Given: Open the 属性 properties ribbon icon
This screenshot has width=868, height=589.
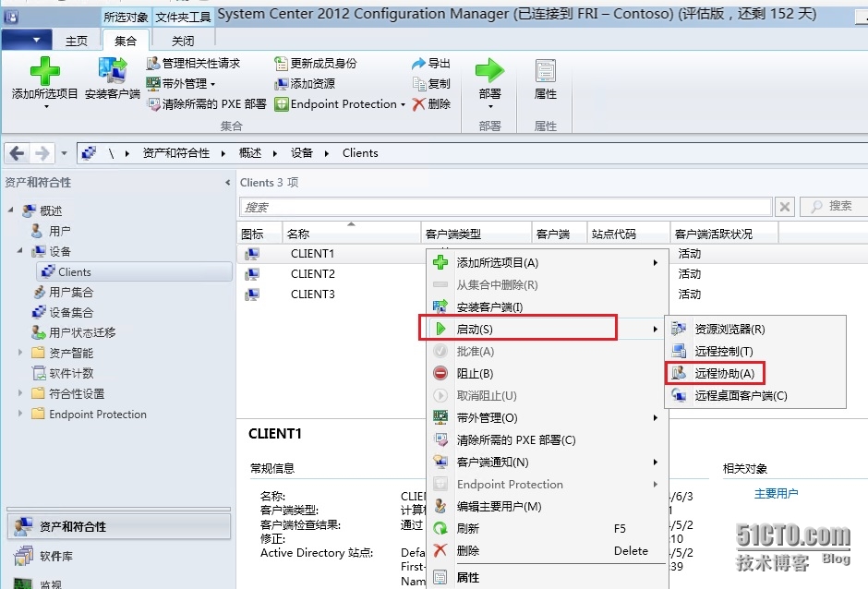Looking at the screenshot, I should click(545, 71).
